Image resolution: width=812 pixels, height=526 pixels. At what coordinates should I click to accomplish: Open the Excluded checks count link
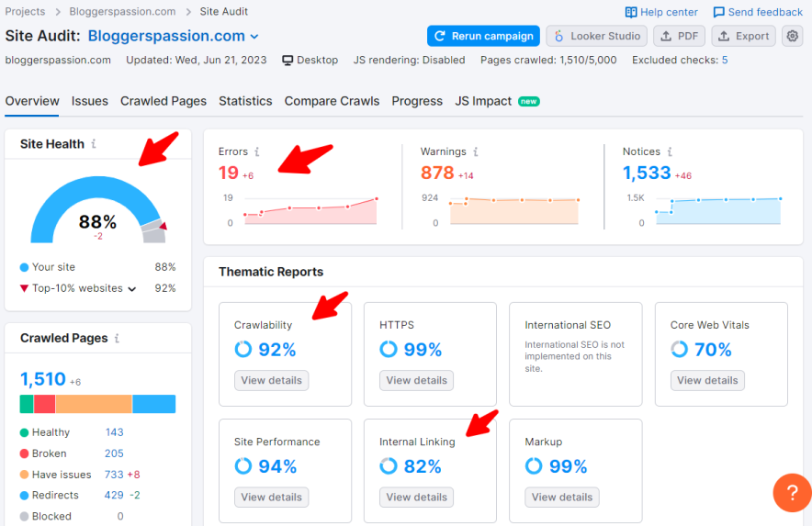725,60
